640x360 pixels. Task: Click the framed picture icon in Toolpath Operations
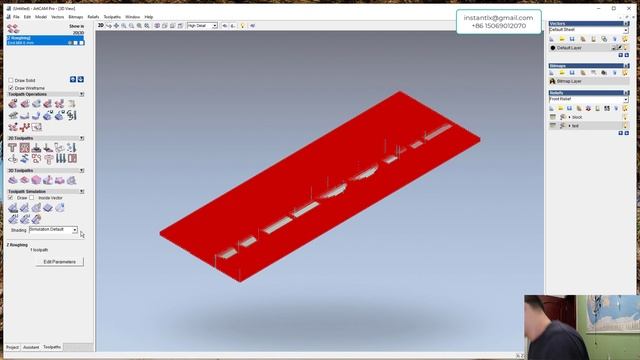click(x=36, y=127)
